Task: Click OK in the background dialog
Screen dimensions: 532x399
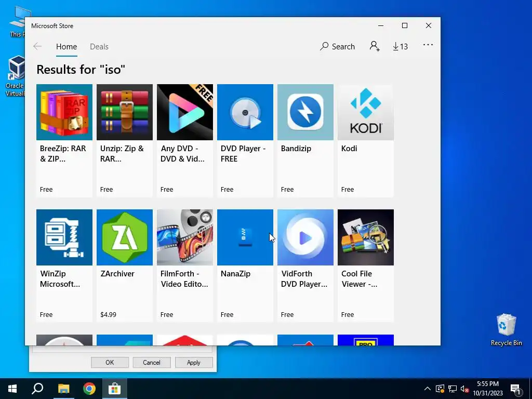Action: tap(110, 362)
